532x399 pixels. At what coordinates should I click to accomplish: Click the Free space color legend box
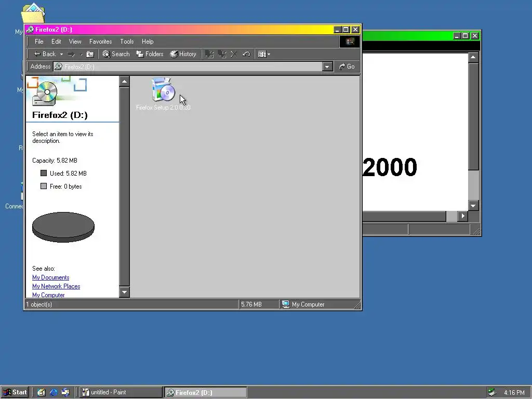click(44, 186)
